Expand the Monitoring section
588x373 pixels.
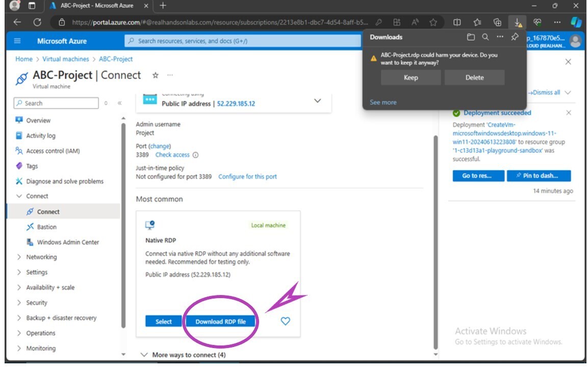[x=19, y=349]
